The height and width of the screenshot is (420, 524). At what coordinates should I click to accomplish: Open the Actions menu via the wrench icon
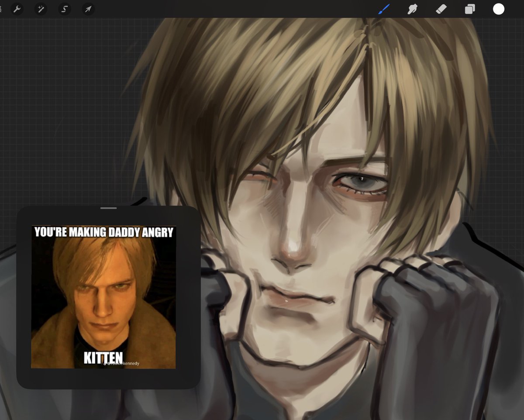(17, 9)
